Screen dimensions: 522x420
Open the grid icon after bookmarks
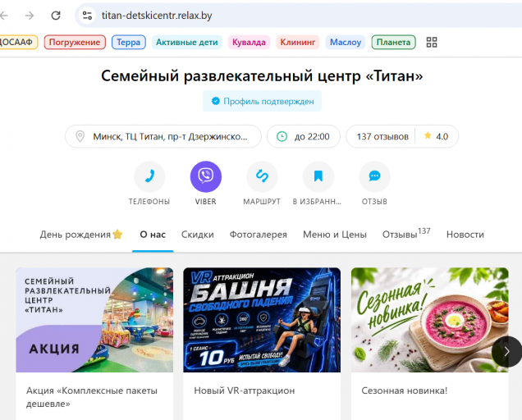pyautogui.click(x=432, y=43)
